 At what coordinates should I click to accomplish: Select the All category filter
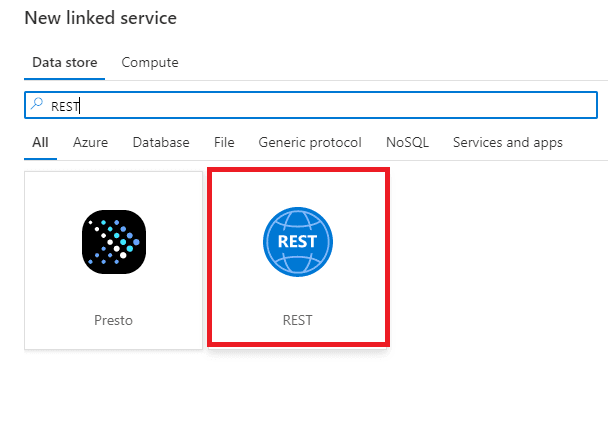pos(40,142)
